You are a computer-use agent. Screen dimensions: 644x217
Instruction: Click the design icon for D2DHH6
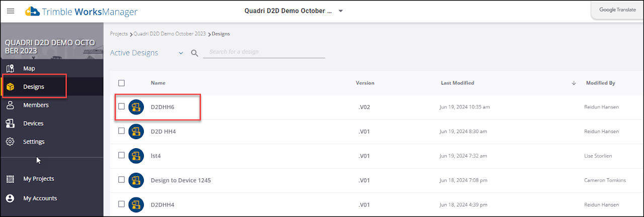coord(136,107)
